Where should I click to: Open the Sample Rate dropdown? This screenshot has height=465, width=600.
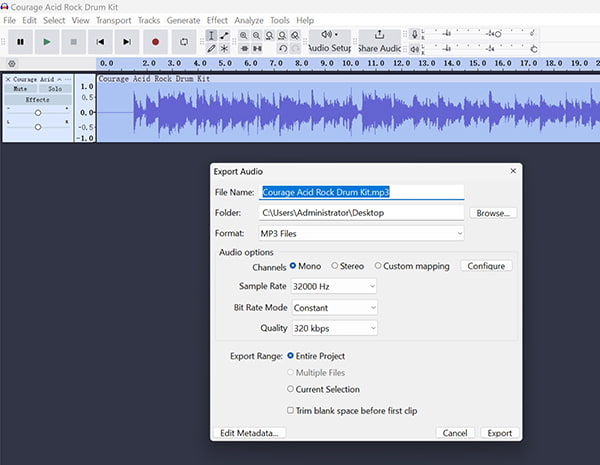[x=334, y=286]
